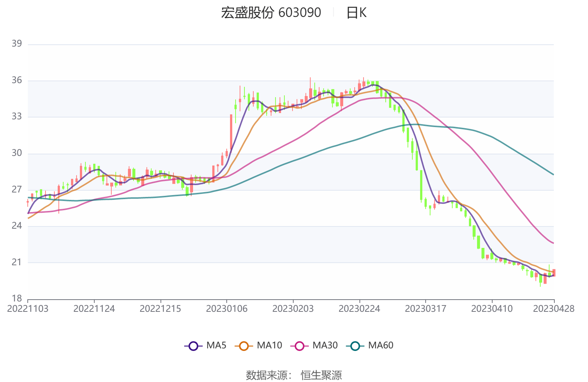
Task: Click the x-axis date 20230428
Action: [554, 309]
